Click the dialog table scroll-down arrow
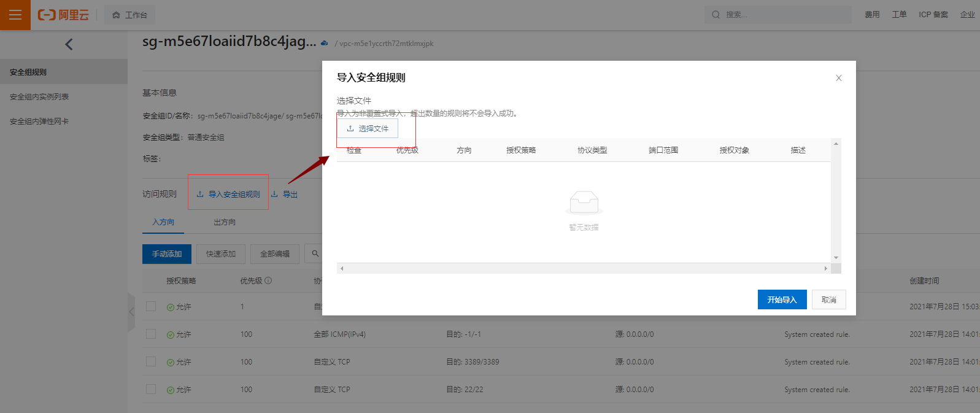 point(836,258)
